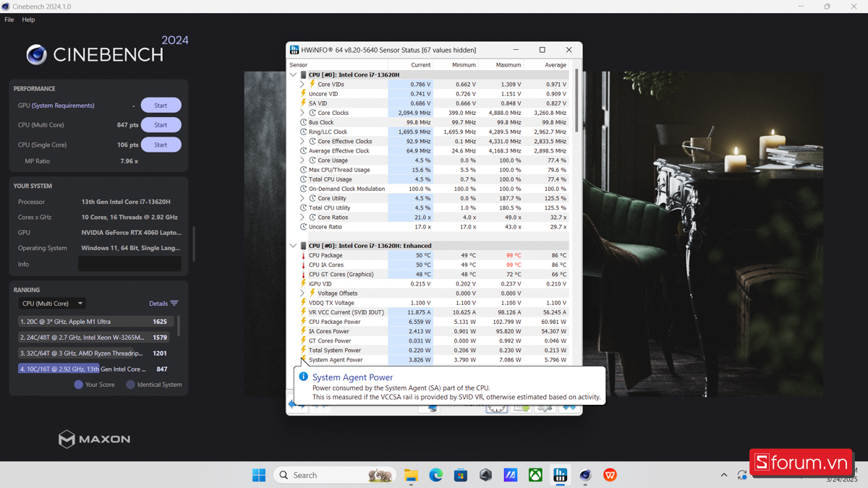Show hidden system tray icons
Viewport: 868px width, 488px height.
point(724,475)
